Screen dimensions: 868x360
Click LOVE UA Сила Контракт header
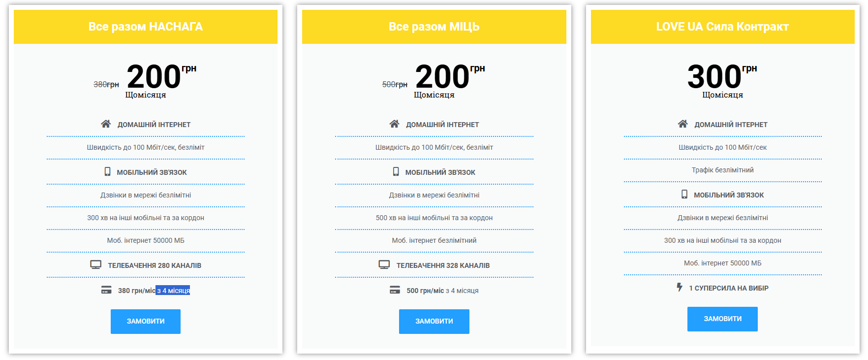click(x=722, y=27)
